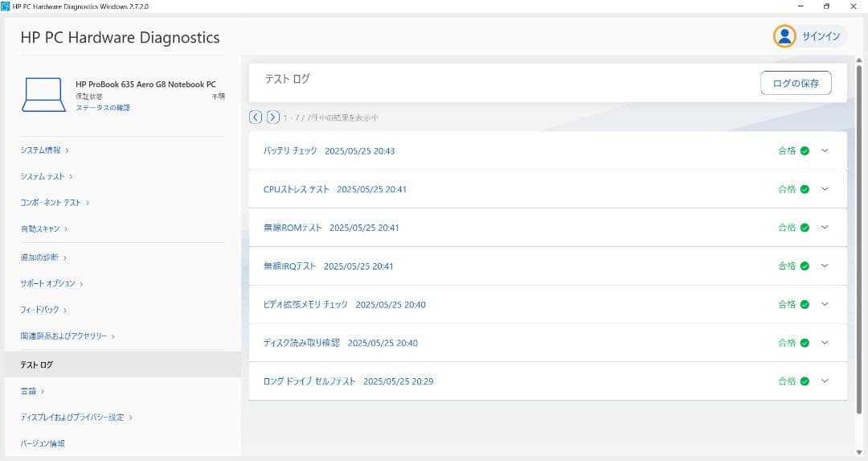This screenshot has width=868, height=461.
Task: Expand ロング ドライブ セルフテスト result chevron
Action: pyautogui.click(x=825, y=381)
